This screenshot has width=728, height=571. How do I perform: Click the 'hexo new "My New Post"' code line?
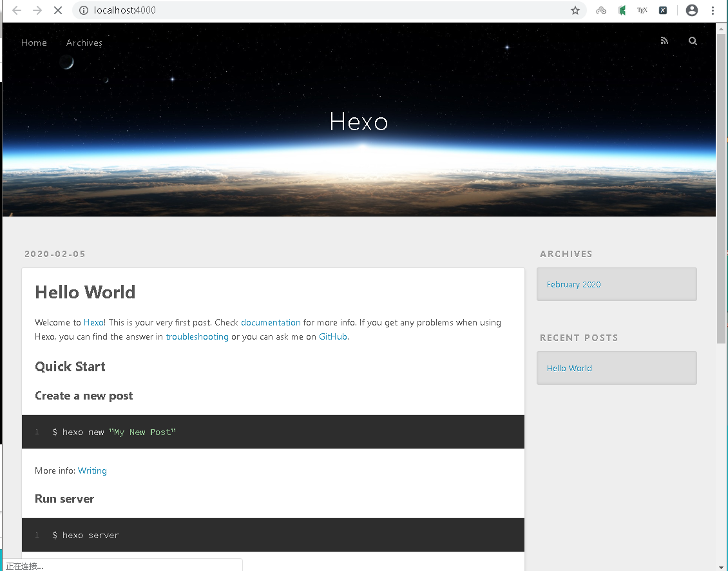pos(114,432)
